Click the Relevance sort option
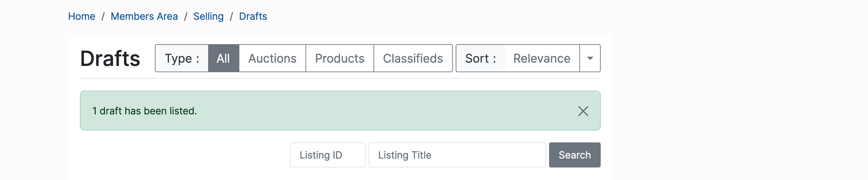 (542, 58)
